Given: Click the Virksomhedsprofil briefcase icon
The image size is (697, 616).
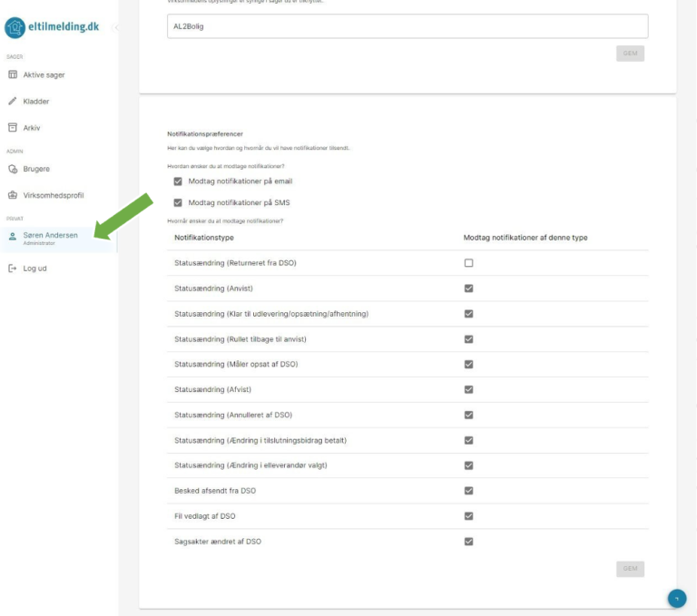Looking at the screenshot, I should point(13,195).
